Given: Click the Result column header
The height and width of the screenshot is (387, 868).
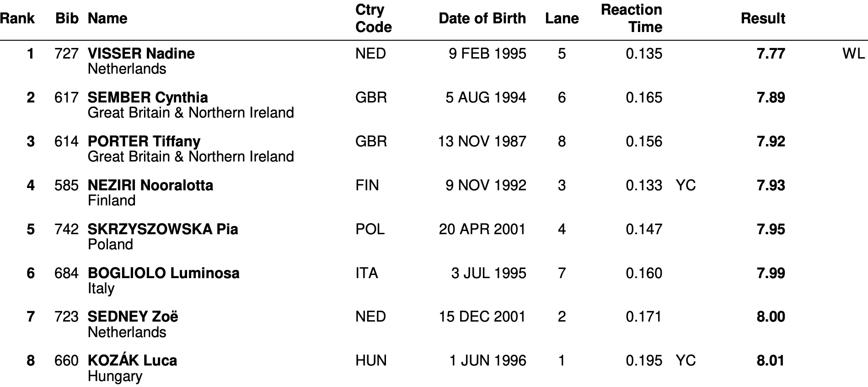Looking at the screenshot, I should point(763,18).
